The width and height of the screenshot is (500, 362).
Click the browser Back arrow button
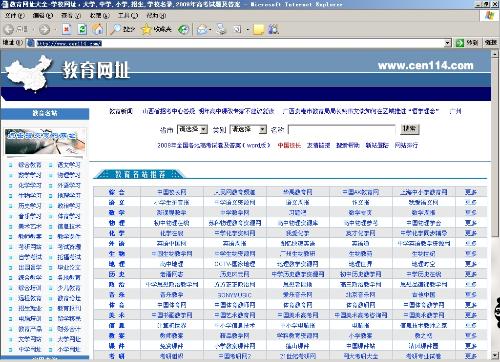pyautogui.click(x=9, y=29)
